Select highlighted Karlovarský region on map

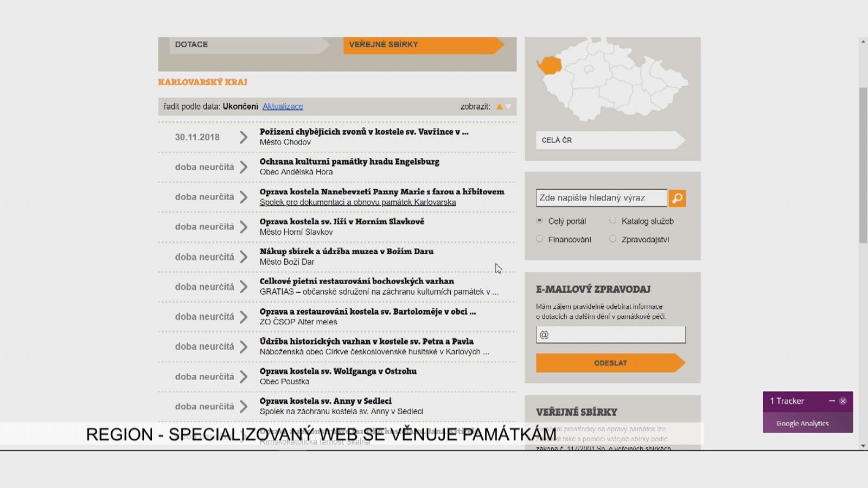[x=550, y=66]
